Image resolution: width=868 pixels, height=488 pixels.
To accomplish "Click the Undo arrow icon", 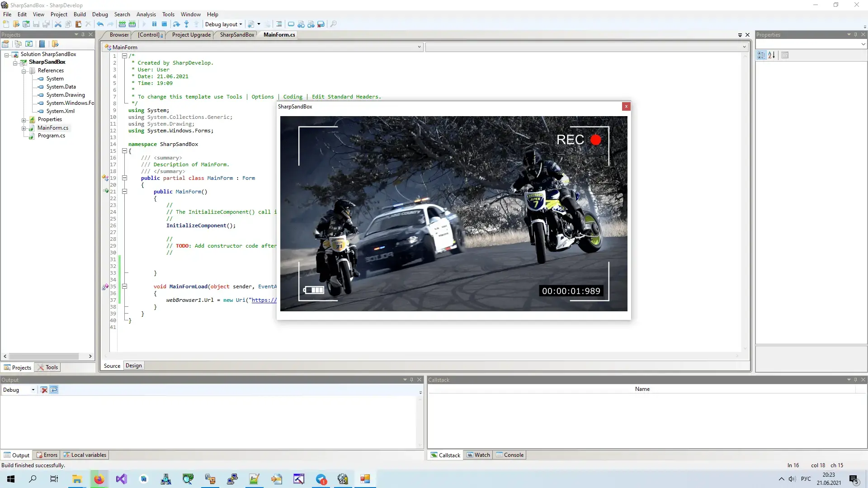I will pyautogui.click(x=100, y=24).
